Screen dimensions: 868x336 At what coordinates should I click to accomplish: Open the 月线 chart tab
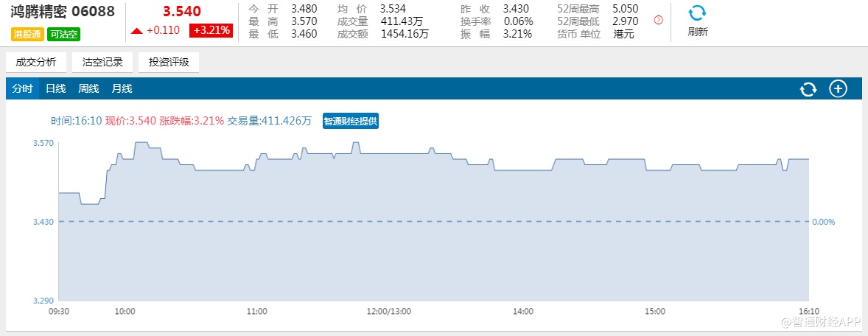tap(122, 89)
